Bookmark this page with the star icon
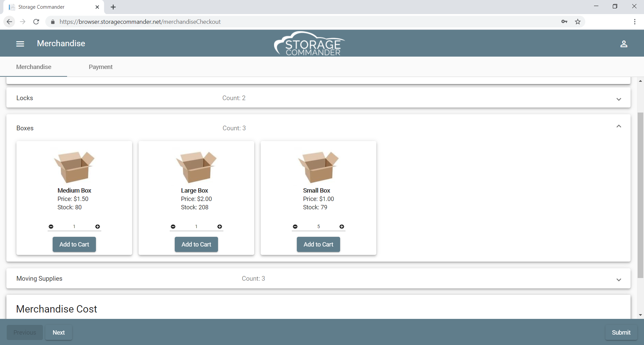Screen dimensions: 644x345 [578, 21]
